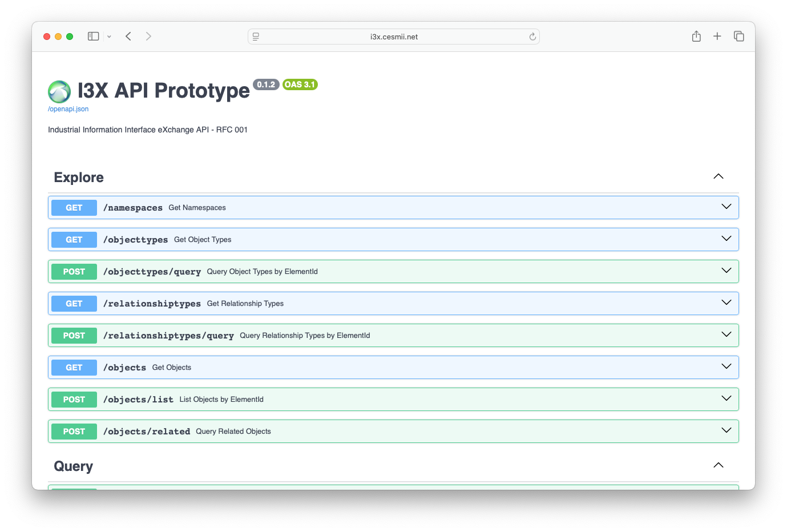The height and width of the screenshot is (532, 787).
Task: Open the /openapi.json link
Action: pyautogui.click(x=67, y=108)
